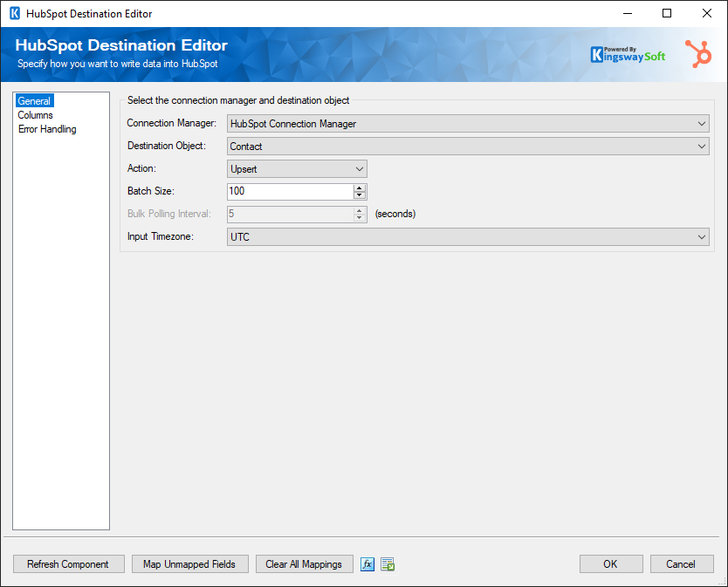
Task: Click the Bulk Polling Interval field
Action: [x=291, y=214]
